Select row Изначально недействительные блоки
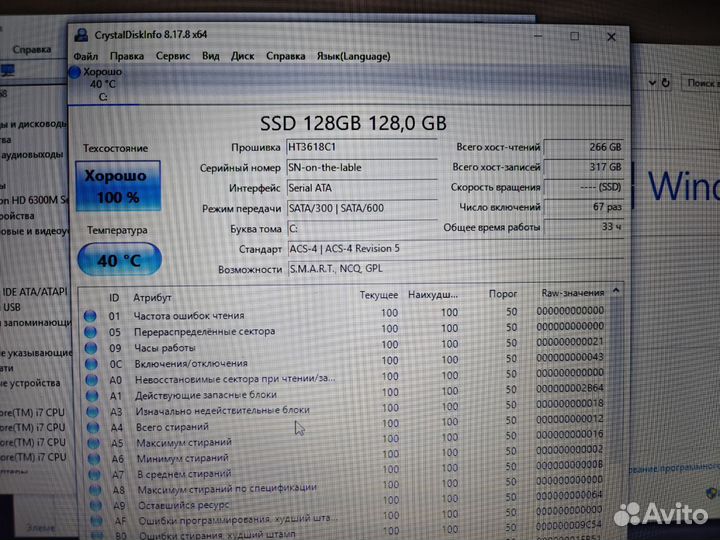The height and width of the screenshot is (540, 720). tap(344, 409)
